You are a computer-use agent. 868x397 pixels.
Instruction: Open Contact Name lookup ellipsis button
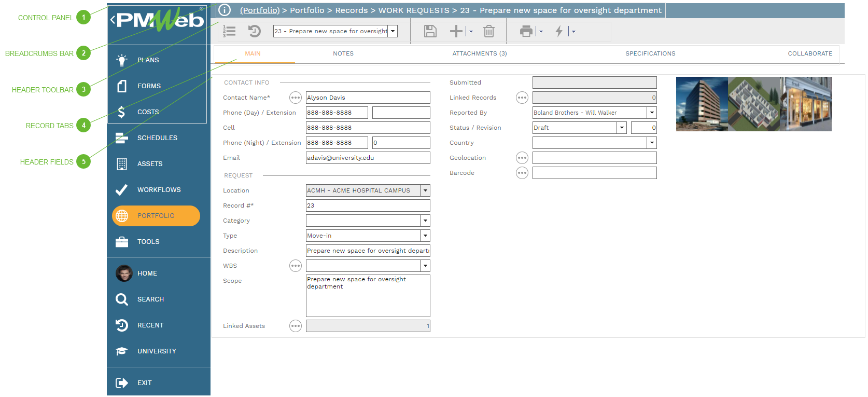(x=295, y=98)
